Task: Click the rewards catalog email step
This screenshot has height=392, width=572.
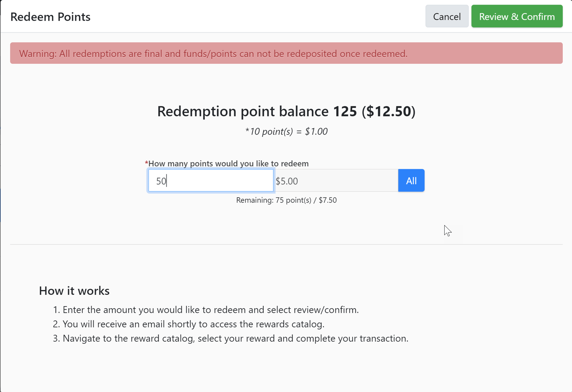Action: pos(194,324)
